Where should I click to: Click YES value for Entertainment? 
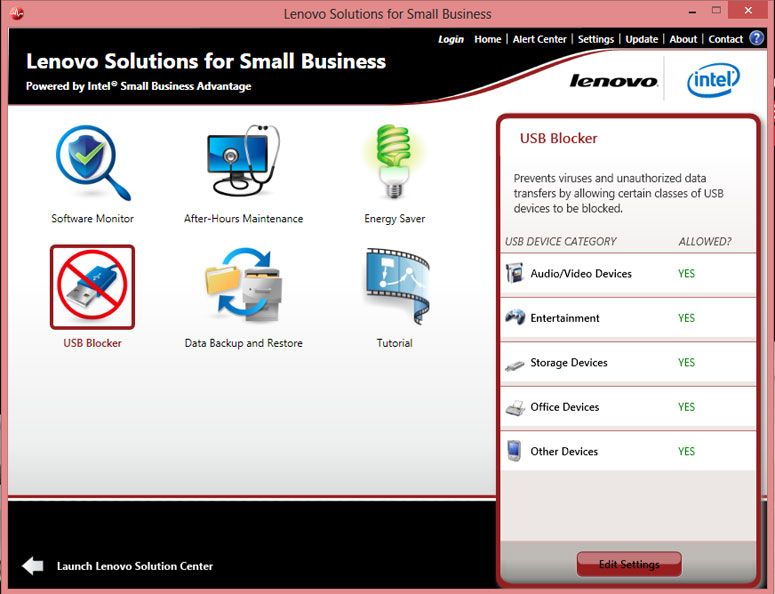point(686,318)
